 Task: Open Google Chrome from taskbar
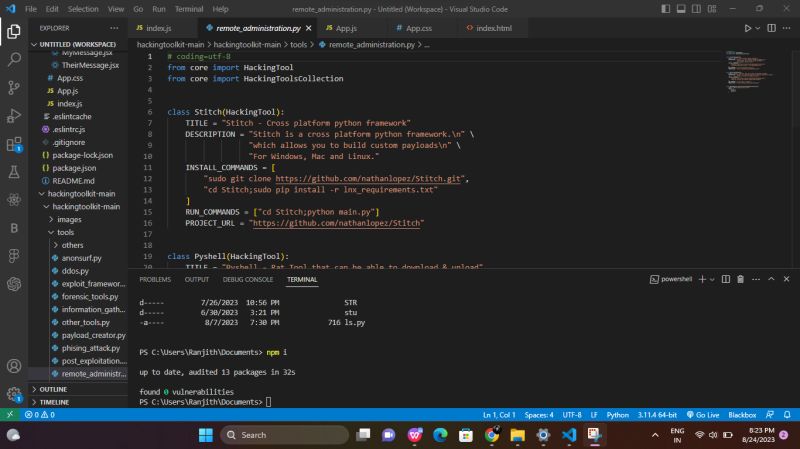[x=492, y=435]
